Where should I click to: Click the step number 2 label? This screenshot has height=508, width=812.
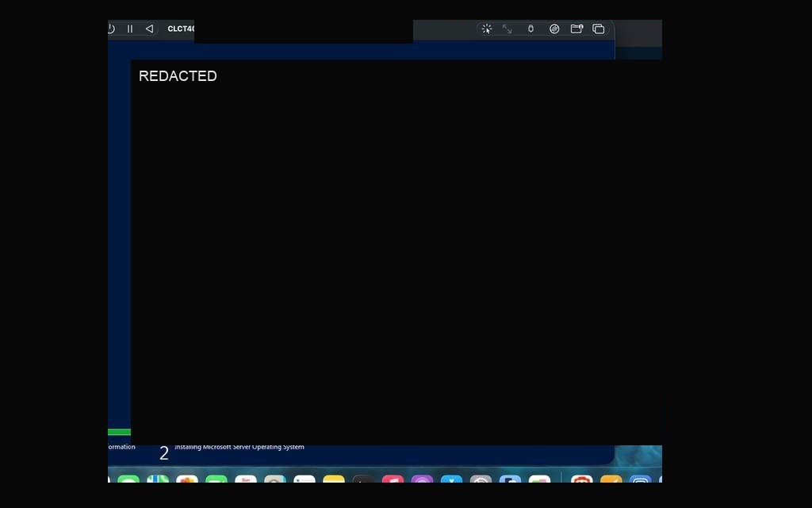pos(164,453)
